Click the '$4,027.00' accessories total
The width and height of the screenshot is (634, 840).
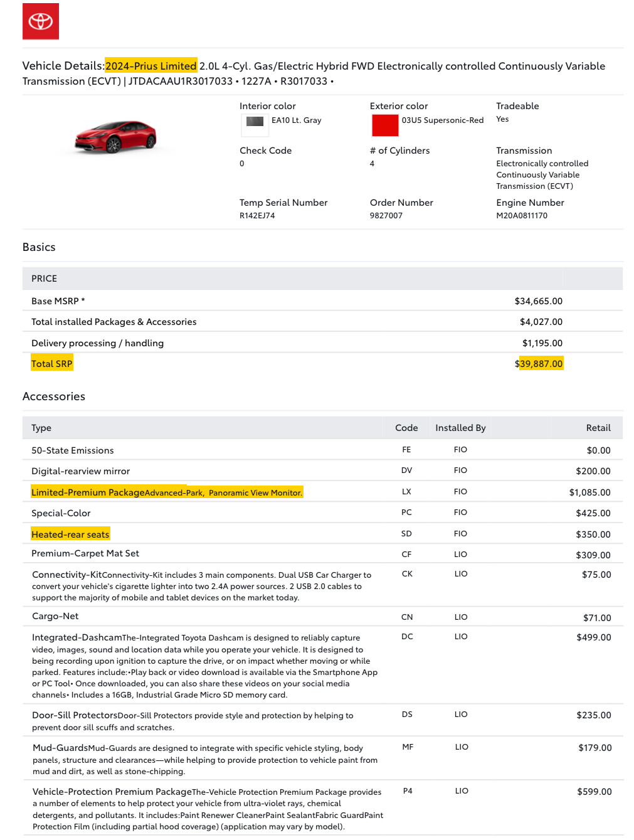[541, 322]
